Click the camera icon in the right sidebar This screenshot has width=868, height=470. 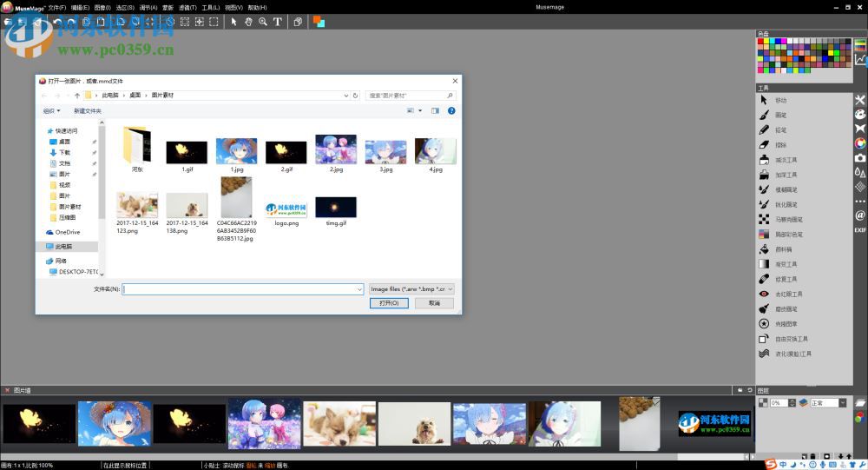(860, 158)
